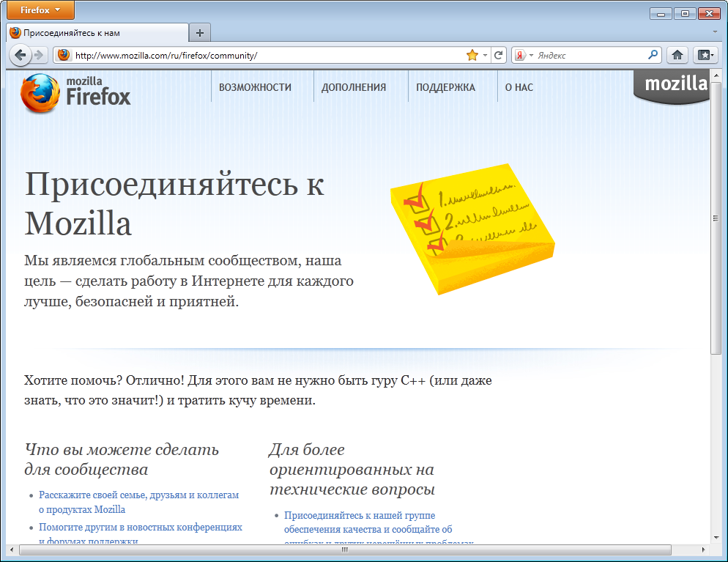Click the Для более ориентированных heading
The height and width of the screenshot is (562, 728).
pos(352,469)
